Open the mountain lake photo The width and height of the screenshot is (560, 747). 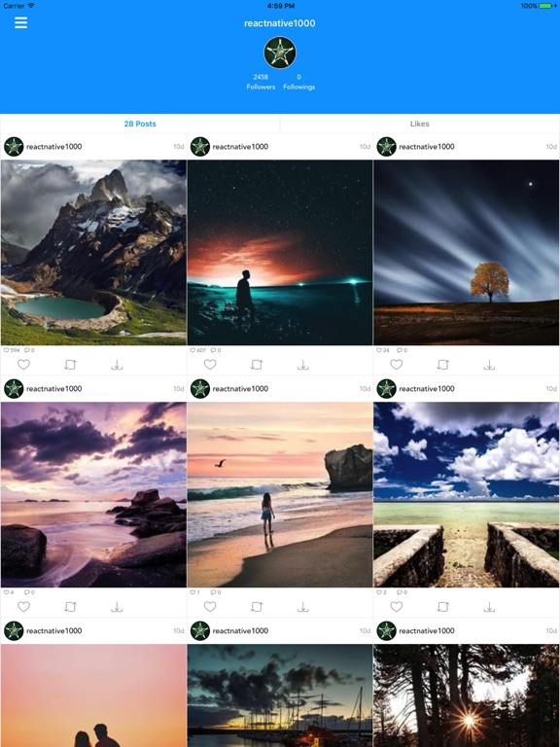93,253
